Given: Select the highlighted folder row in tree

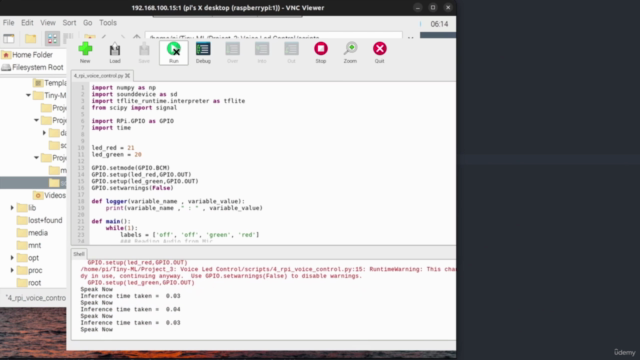Looking at the screenshot, I should 33,182.
